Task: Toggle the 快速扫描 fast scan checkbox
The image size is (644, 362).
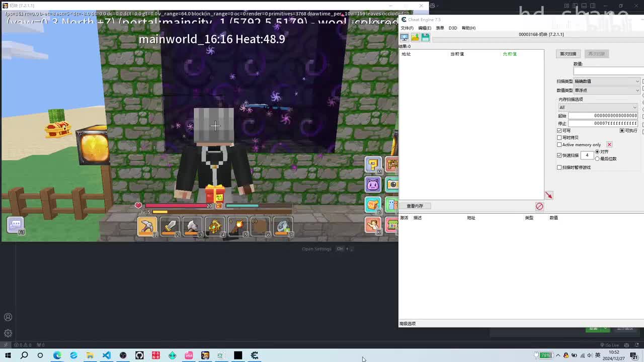Action: (559, 155)
